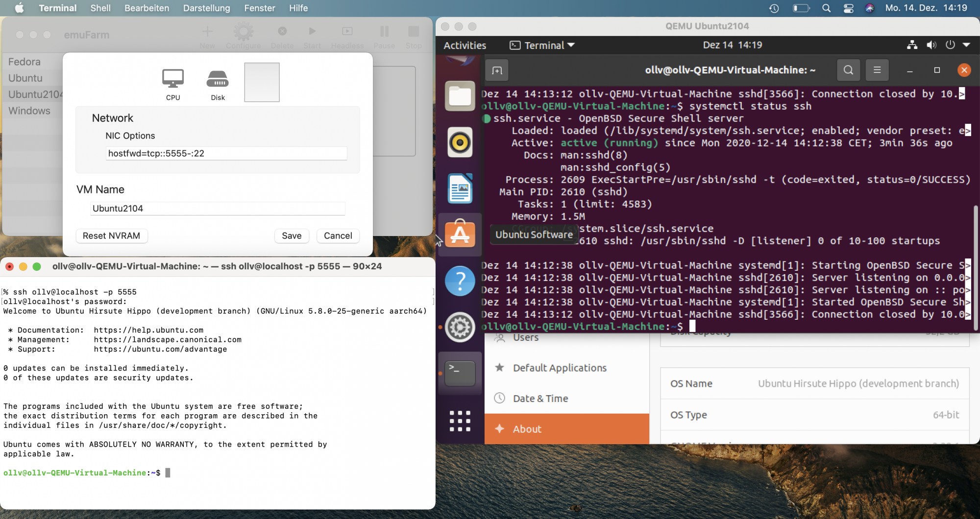The image size is (980, 519).
Task: Click the OS Type 64-bit row
Action: point(814,415)
